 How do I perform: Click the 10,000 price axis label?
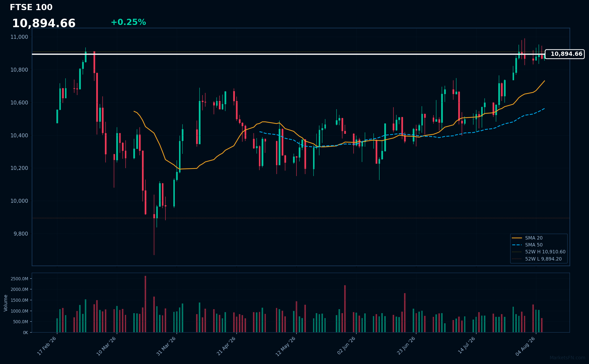pos(19,201)
